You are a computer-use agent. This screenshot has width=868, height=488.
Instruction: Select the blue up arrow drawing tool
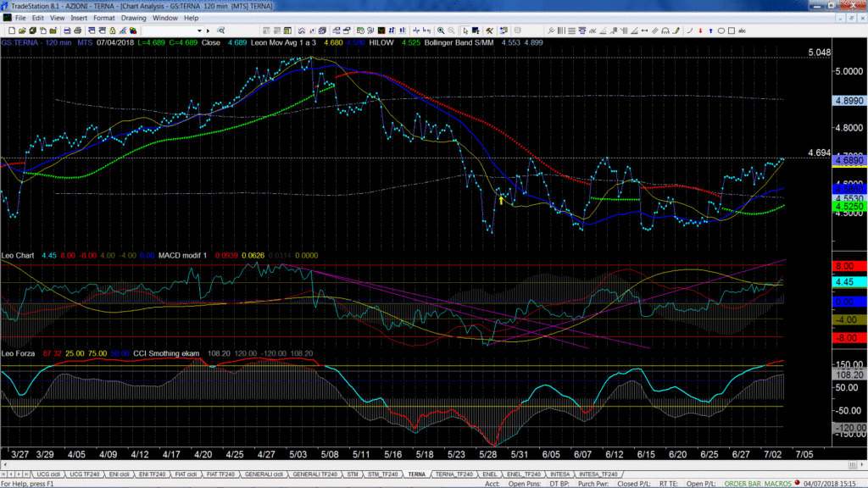[x=711, y=31]
